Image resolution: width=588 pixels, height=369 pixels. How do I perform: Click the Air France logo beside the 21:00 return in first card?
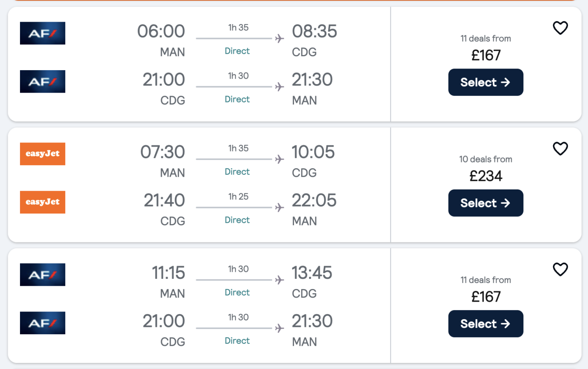click(42, 81)
